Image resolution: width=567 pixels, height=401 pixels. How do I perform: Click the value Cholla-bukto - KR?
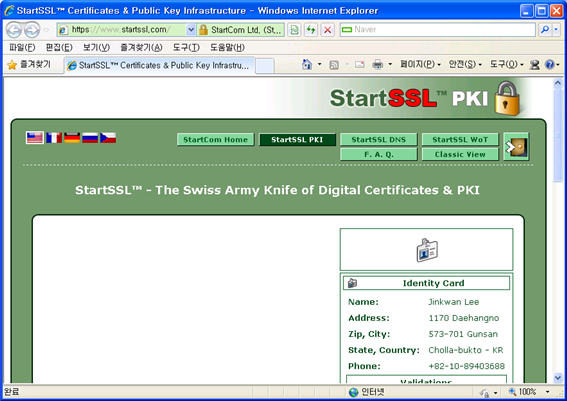(466, 350)
